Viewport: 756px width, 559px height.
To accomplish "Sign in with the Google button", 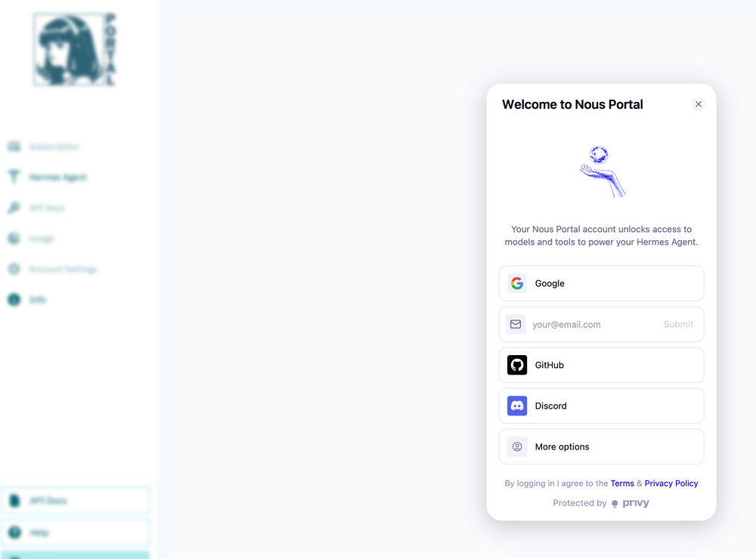I will point(601,283).
